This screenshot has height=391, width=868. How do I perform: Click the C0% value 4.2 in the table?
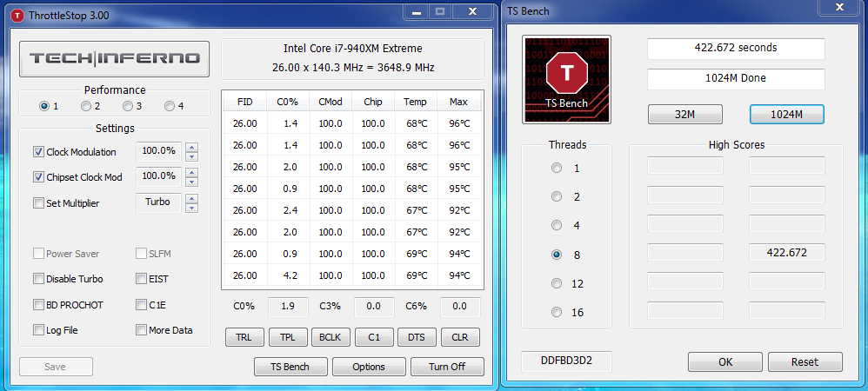point(290,275)
